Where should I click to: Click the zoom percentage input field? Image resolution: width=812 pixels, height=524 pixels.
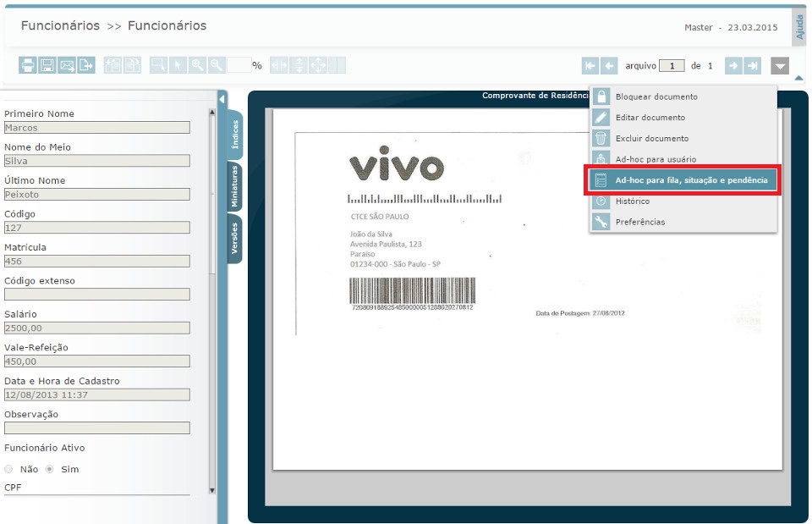[x=239, y=65]
